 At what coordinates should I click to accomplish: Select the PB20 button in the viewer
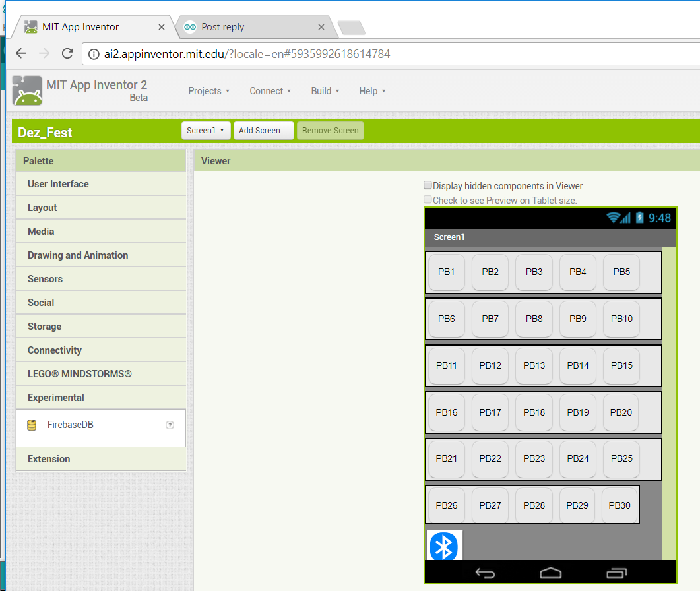621,412
